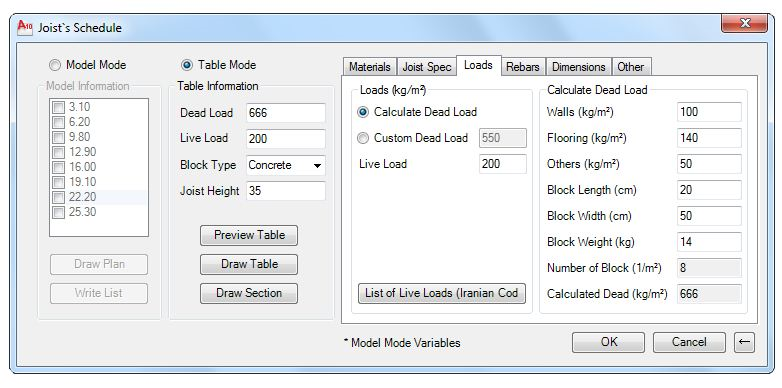782x388 pixels.
Task: Click the Calculated Dead (kg/m²) field
Action: [709, 294]
